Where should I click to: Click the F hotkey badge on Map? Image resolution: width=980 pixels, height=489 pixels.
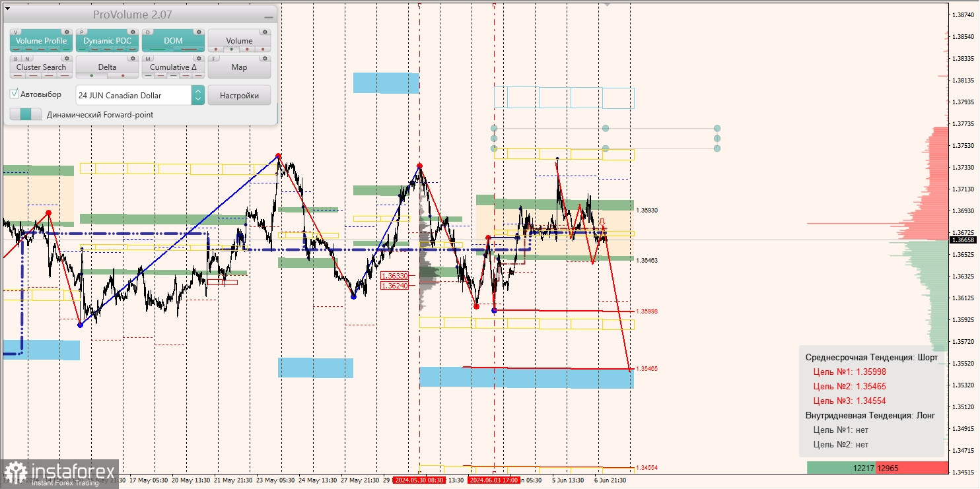tap(213, 59)
